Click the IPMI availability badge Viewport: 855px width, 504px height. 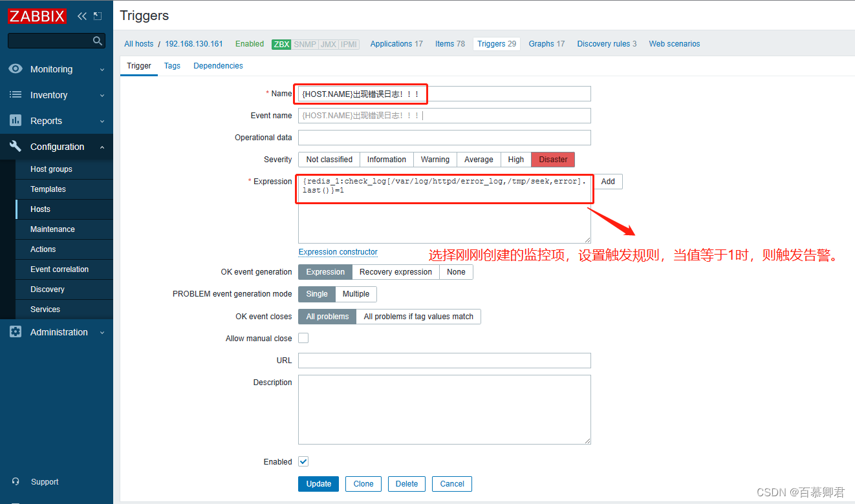[x=349, y=44]
